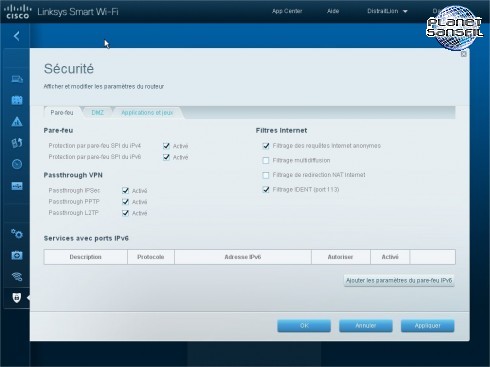Open App Center in top bar

coord(287,11)
